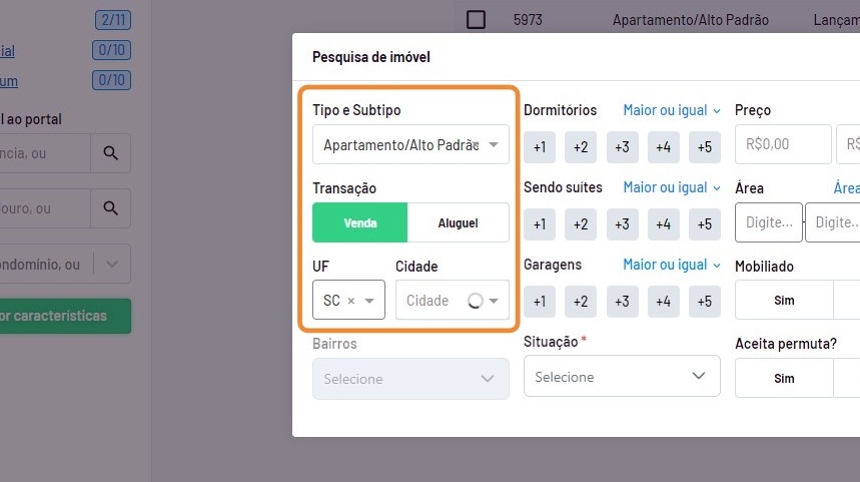Screen dimensions: 860x482
Task: Choose Sim for Mobiliado
Action: coord(784,300)
